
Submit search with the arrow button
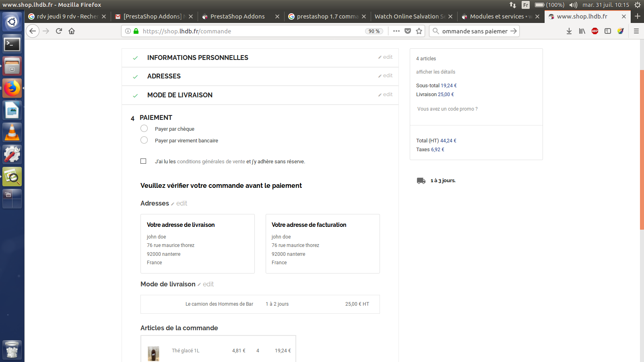(514, 31)
